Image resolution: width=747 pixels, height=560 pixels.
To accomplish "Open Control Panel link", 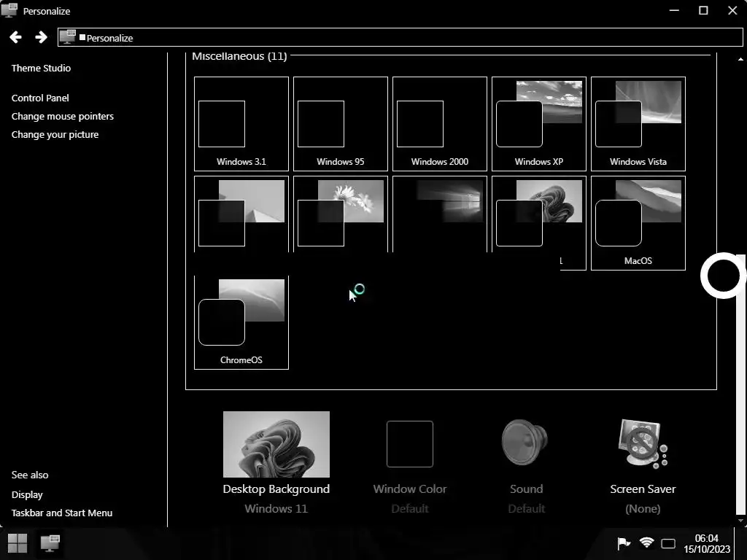I will click(x=40, y=98).
